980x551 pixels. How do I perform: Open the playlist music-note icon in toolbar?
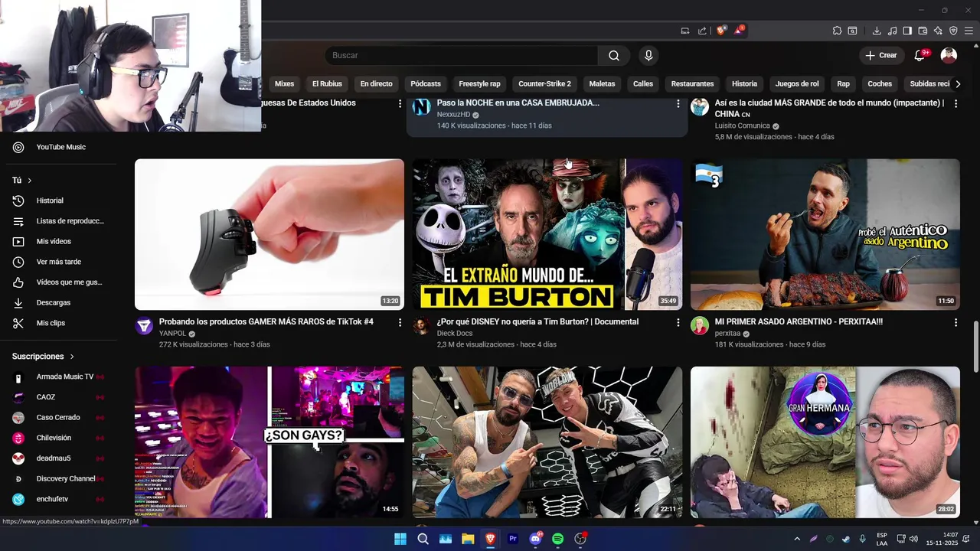tap(892, 31)
